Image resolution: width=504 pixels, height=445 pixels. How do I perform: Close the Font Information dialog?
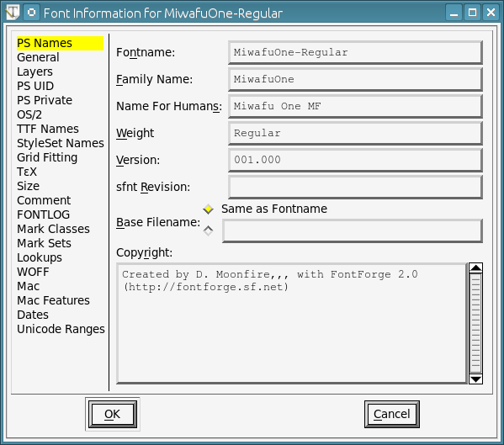click(491, 13)
